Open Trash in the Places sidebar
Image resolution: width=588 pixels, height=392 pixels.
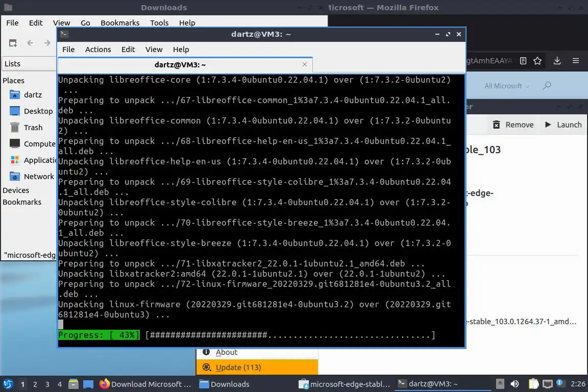pos(26,128)
